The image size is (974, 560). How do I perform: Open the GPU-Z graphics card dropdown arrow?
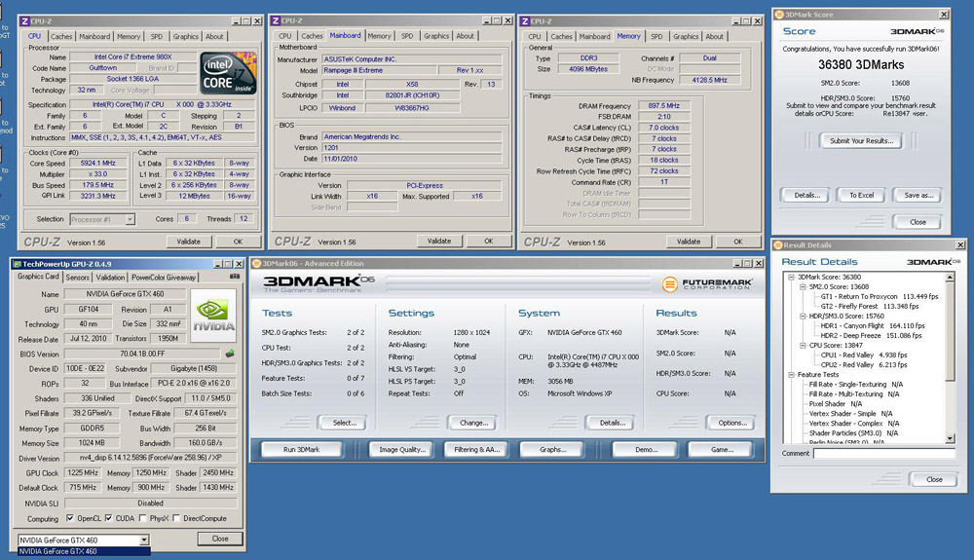144,541
